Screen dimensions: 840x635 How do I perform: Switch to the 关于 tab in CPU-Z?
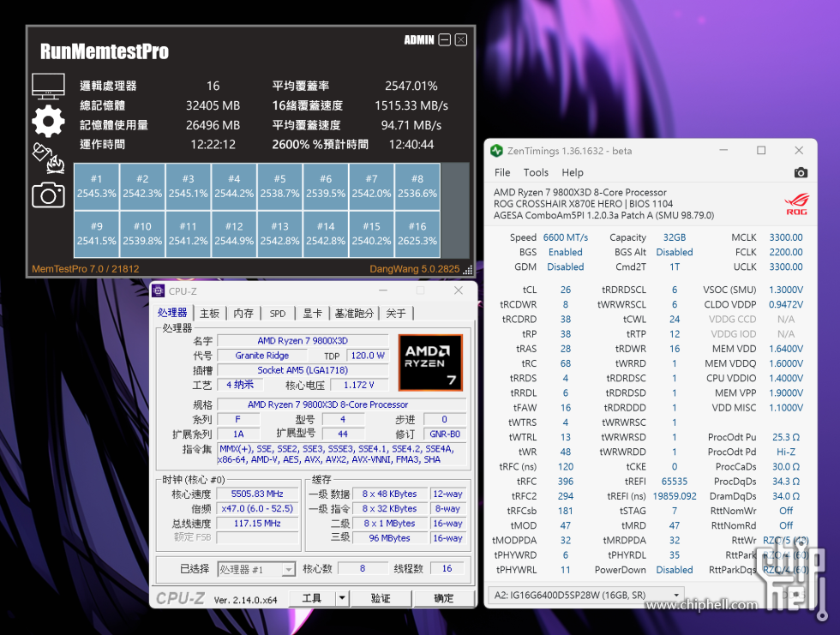tap(396, 314)
